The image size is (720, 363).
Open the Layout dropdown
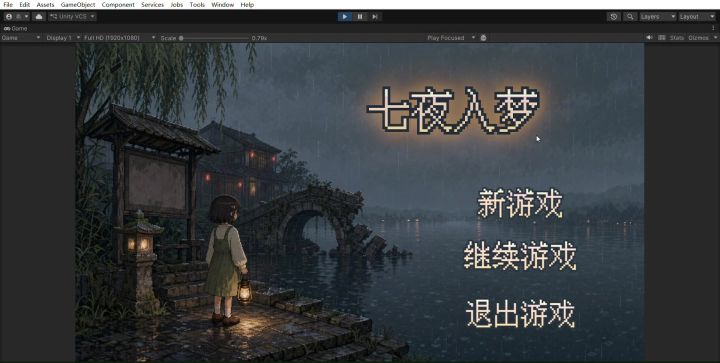click(697, 17)
